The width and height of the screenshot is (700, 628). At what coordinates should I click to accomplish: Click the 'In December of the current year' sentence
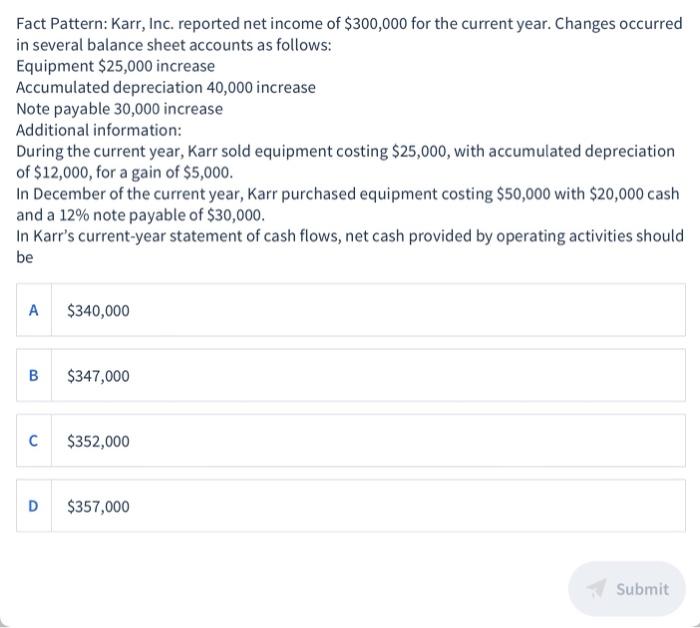(348, 194)
